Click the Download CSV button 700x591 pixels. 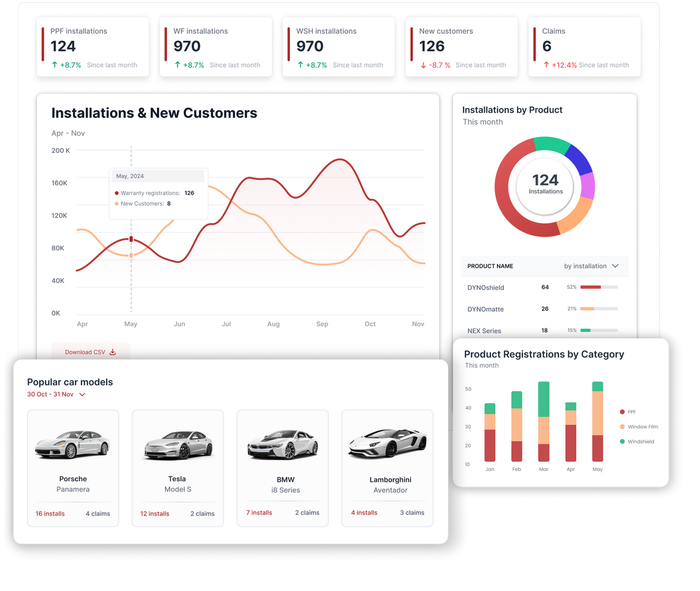pos(90,352)
